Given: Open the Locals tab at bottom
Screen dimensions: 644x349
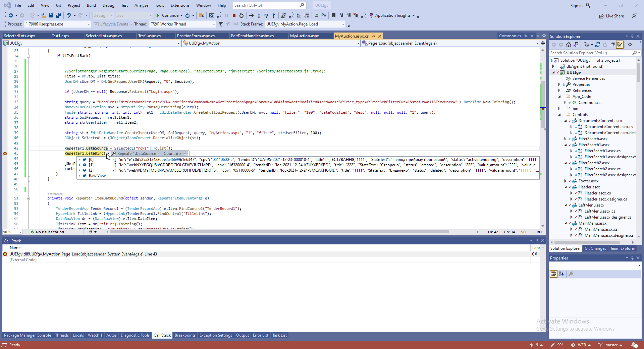Looking at the screenshot, I should click(x=78, y=335).
